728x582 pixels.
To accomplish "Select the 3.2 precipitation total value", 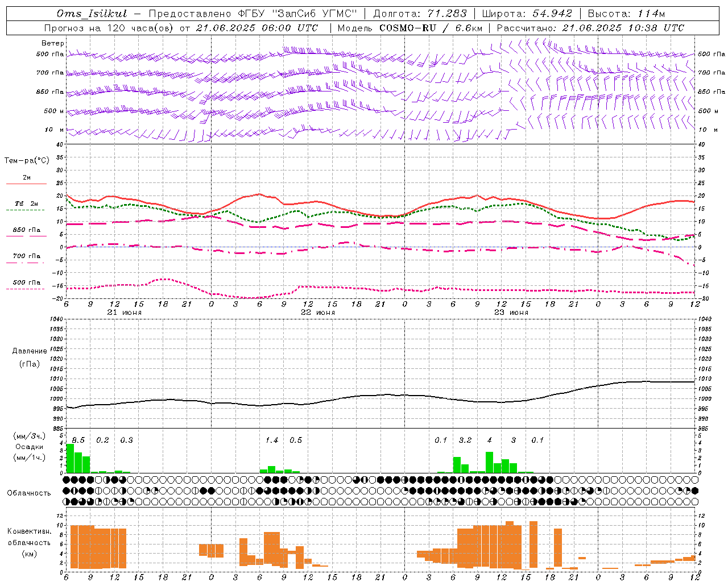I will coord(465,440).
